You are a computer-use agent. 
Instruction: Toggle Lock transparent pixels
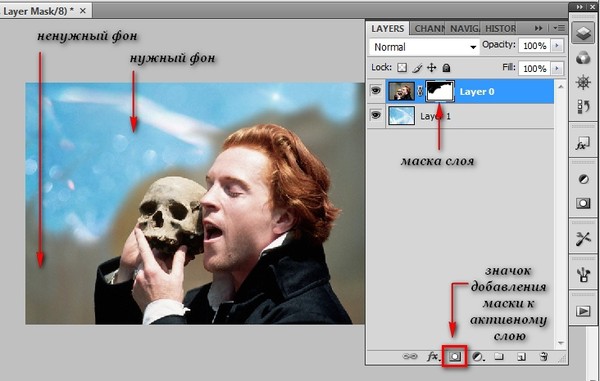point(401,68)
